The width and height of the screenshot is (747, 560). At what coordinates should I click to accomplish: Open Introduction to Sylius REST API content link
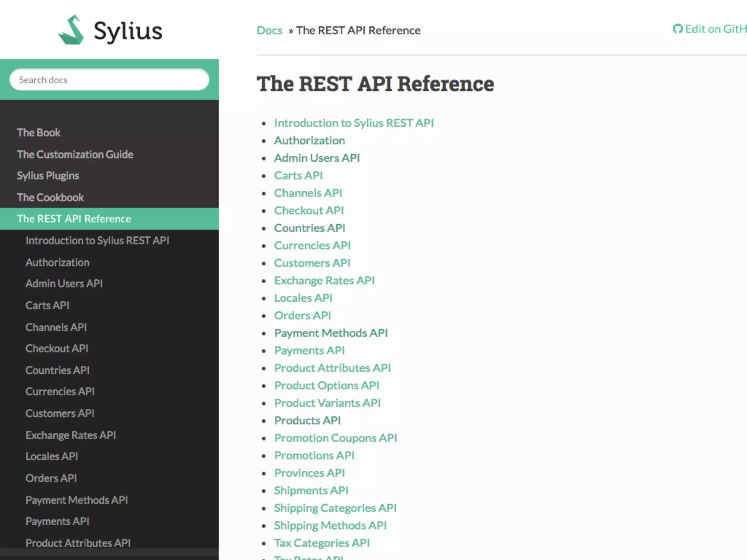point(354,123)
